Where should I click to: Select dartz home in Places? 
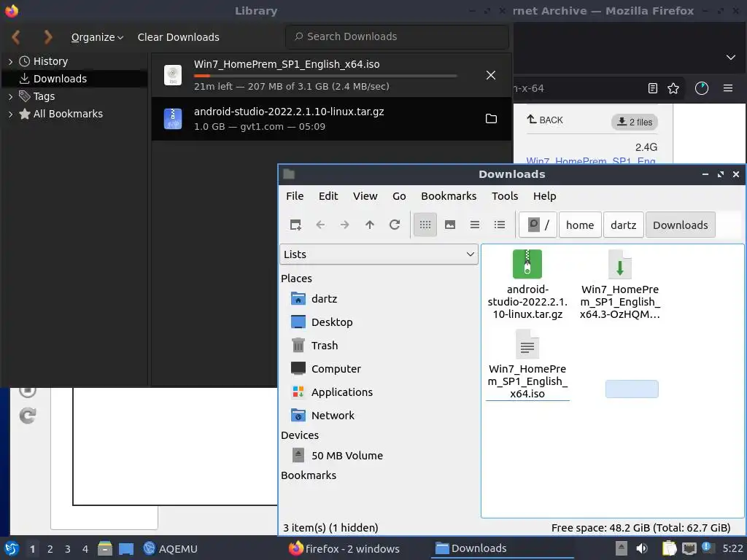(x=324, y=299)
